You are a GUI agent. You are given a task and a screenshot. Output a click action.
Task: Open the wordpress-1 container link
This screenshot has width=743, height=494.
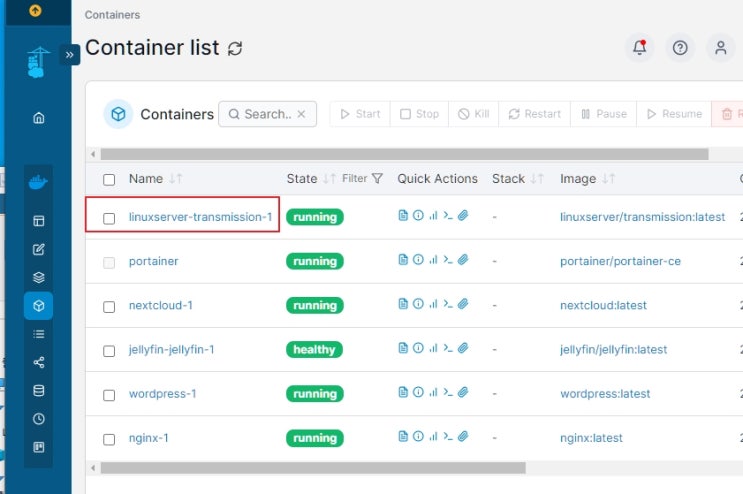(163, 394)
